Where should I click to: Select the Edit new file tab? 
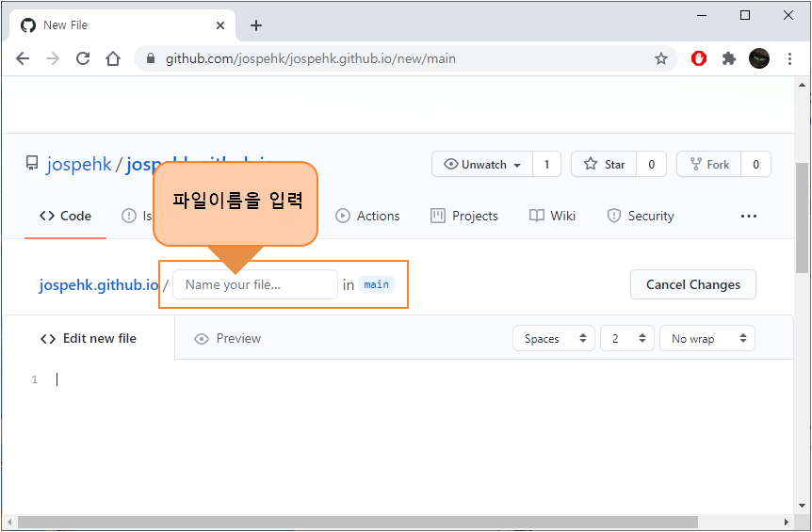tap(89, 338)
